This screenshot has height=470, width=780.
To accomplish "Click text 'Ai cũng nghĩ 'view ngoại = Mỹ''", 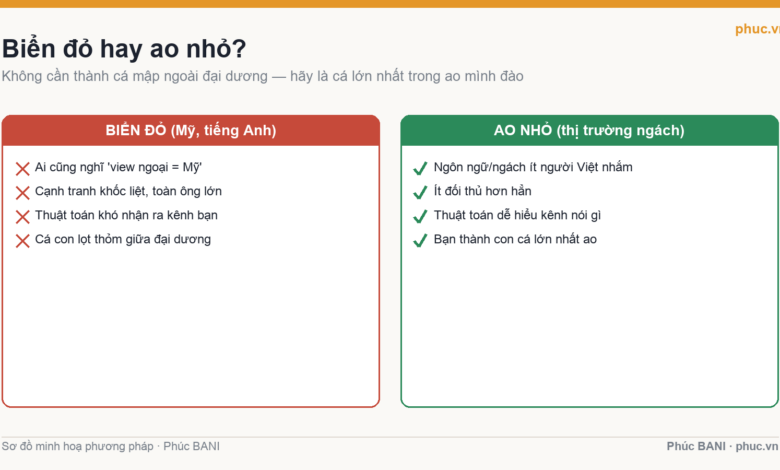I will click(118, 168).
